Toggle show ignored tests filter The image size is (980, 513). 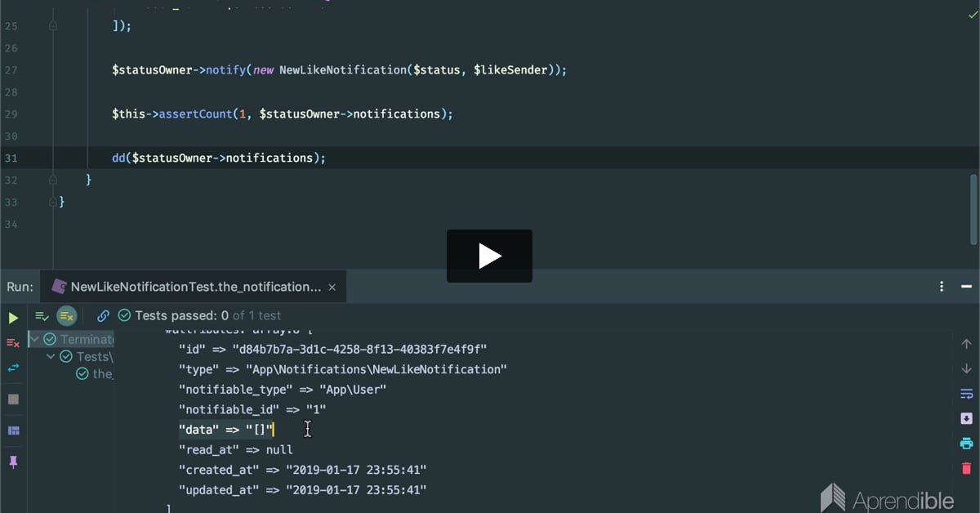coord(66,315)
